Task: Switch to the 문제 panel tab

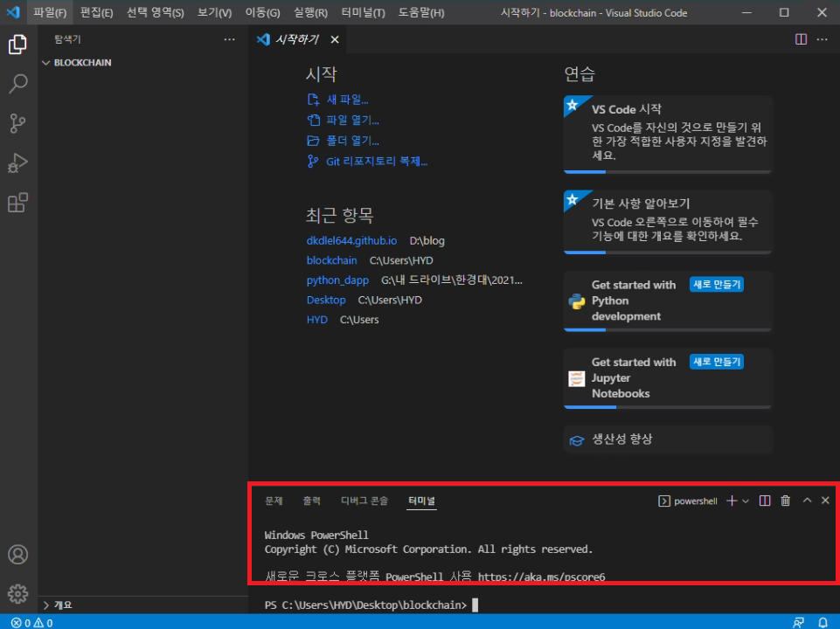Action: click(x=274, y=501)
